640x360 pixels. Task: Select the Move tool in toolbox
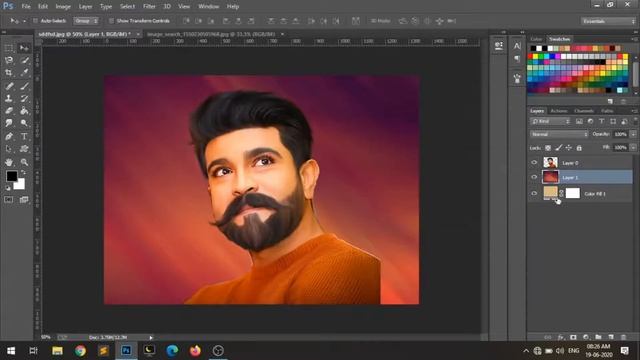click(24, 48)
